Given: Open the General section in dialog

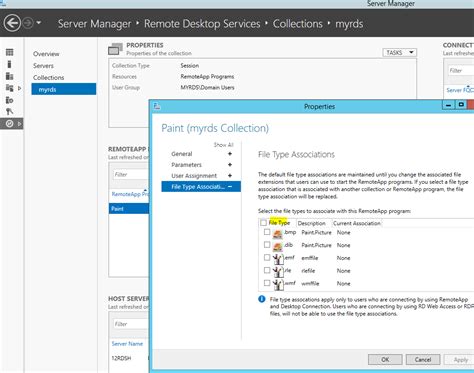Looking at the screenshot, I should (182, 154).
